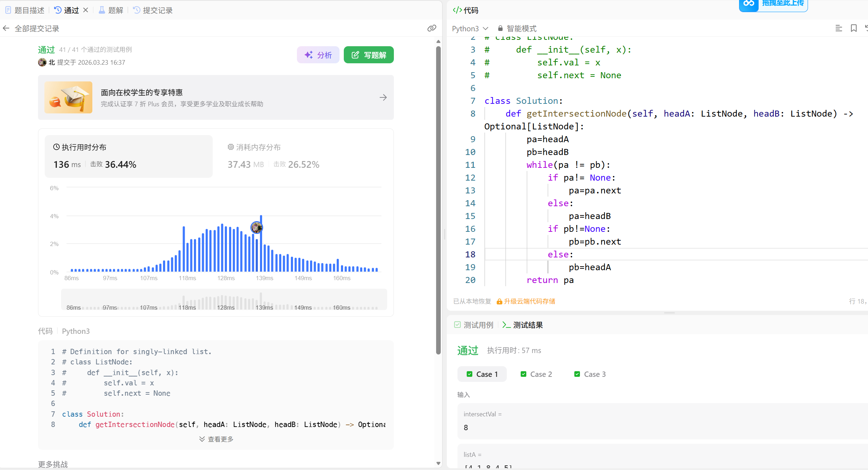
Task: Open the Python3 language dropdown
Action: click(470, 28)
